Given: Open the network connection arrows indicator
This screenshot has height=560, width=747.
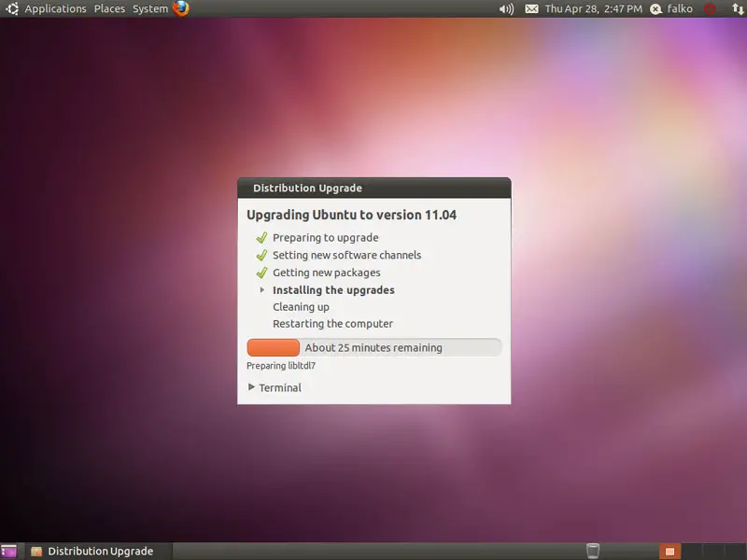Looking at the screenshot, I should coord(738,9).
